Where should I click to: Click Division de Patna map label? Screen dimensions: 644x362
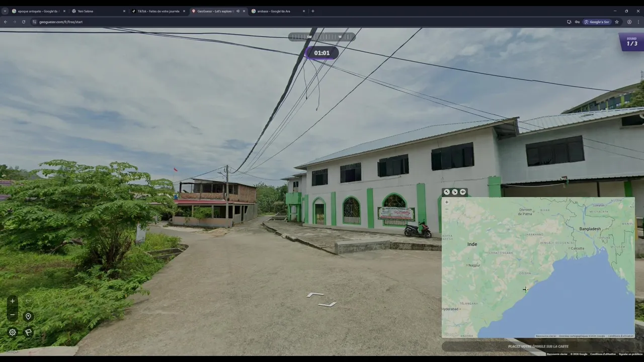pyautogui.click(x=525, y=212)
